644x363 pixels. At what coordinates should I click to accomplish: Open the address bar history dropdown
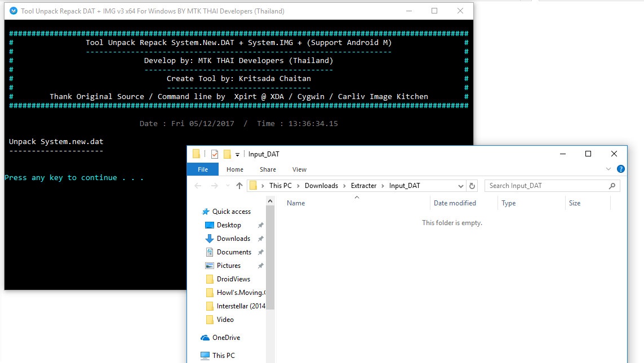[x=460, y=186]
